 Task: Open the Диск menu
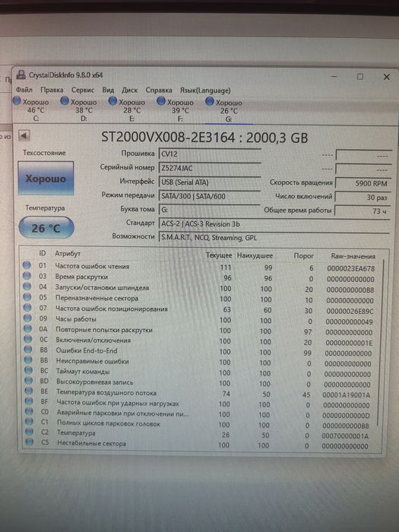click(130, 90)
